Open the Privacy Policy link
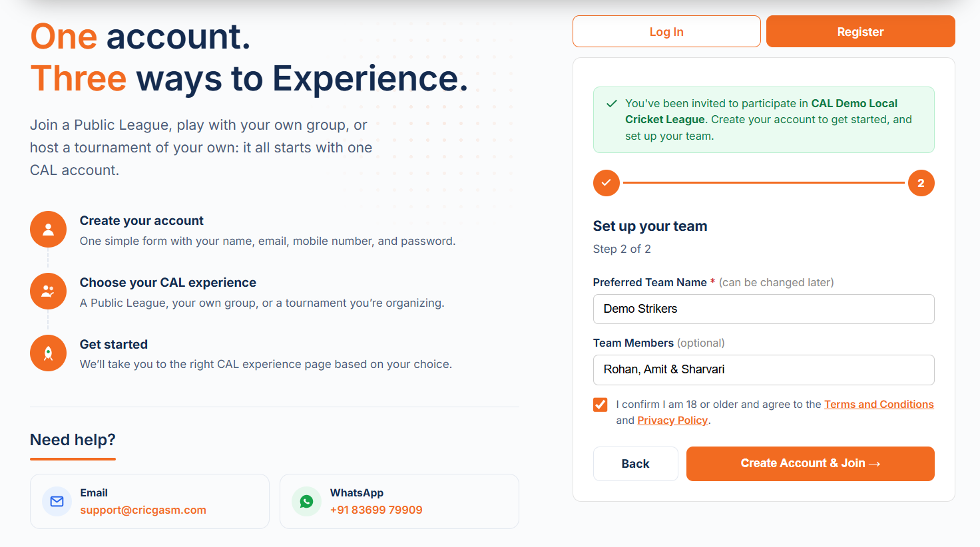The image size is (980, 547). (672, 421)
